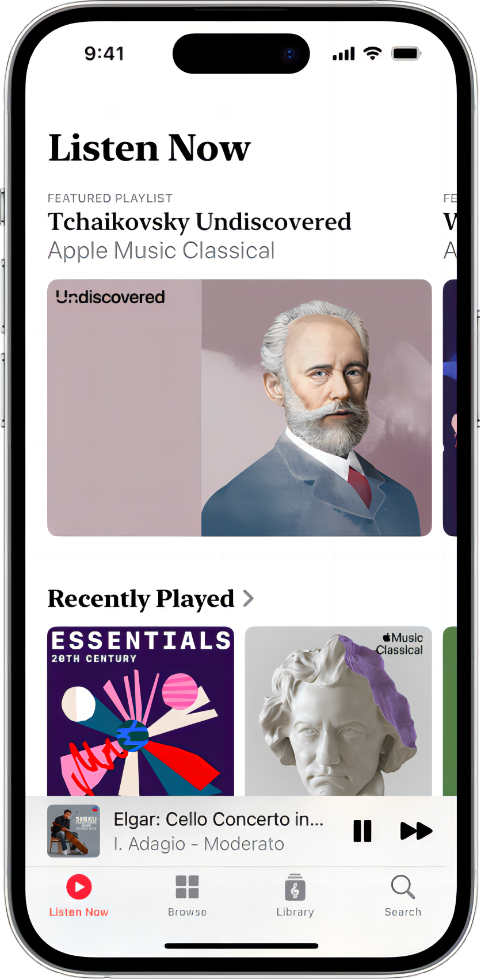Open the Listen Now tab icon
The height and width of the screenshot is (980, 481).
pos(79,887)
